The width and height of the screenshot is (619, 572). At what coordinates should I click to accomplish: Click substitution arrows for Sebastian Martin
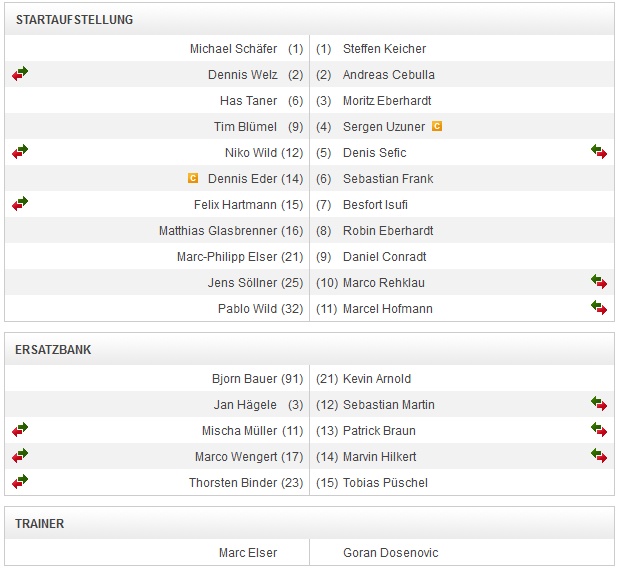click(599, 404)
